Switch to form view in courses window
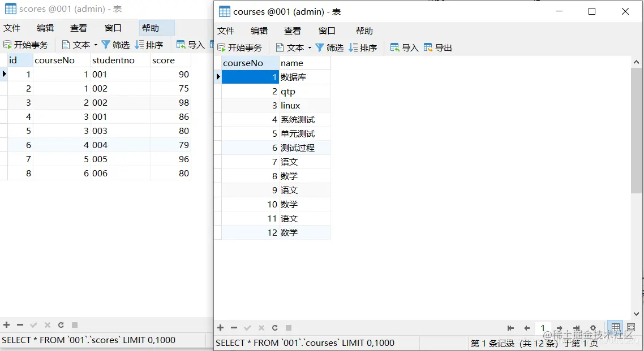644x351 pixels. click(x=631, y=327)
